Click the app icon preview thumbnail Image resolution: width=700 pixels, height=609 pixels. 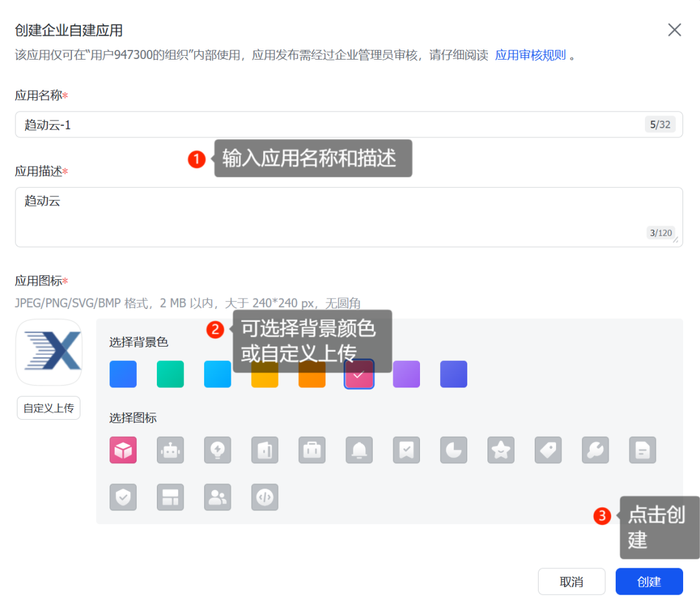[49, 352]
